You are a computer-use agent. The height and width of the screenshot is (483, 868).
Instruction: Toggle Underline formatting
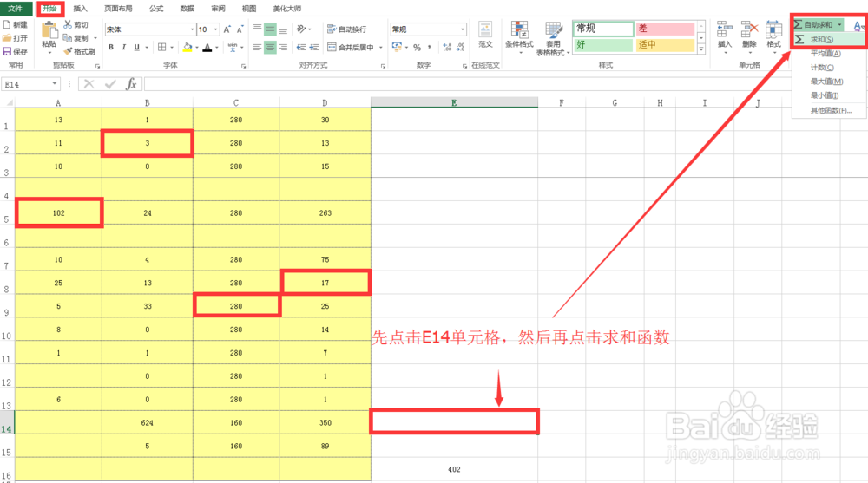pyautogui.click(x=137, y=48)
